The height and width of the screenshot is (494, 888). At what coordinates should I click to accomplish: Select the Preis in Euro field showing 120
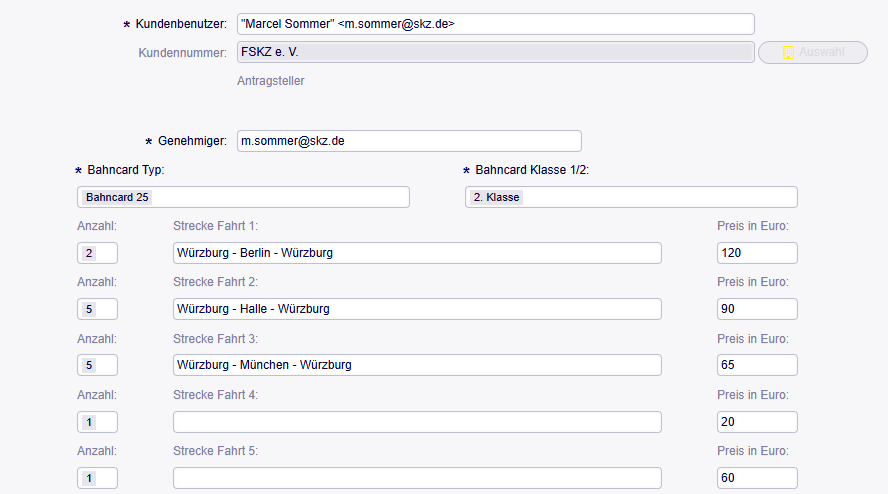(757, 253)
